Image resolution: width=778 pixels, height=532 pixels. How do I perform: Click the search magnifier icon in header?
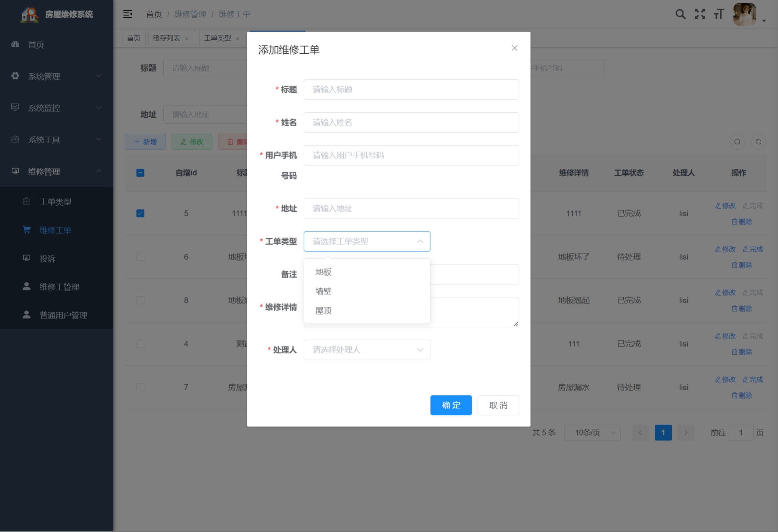pos(680,14)
